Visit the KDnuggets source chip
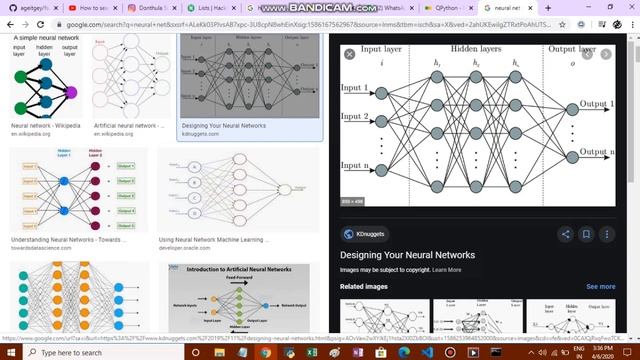 [364, 234]
